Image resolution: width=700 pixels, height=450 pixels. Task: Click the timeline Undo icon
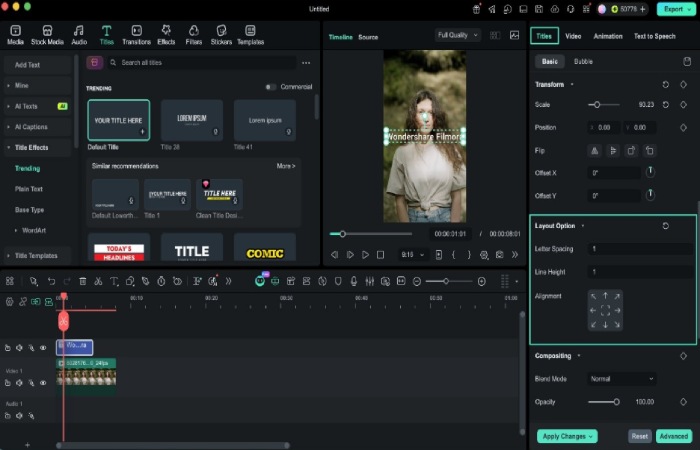click(51, 281)
